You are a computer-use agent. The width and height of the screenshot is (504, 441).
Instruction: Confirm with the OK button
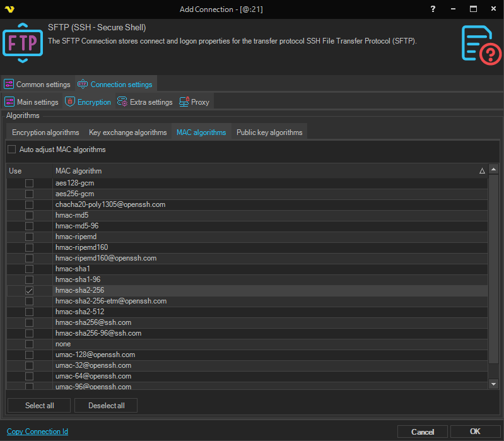point(475,432)
